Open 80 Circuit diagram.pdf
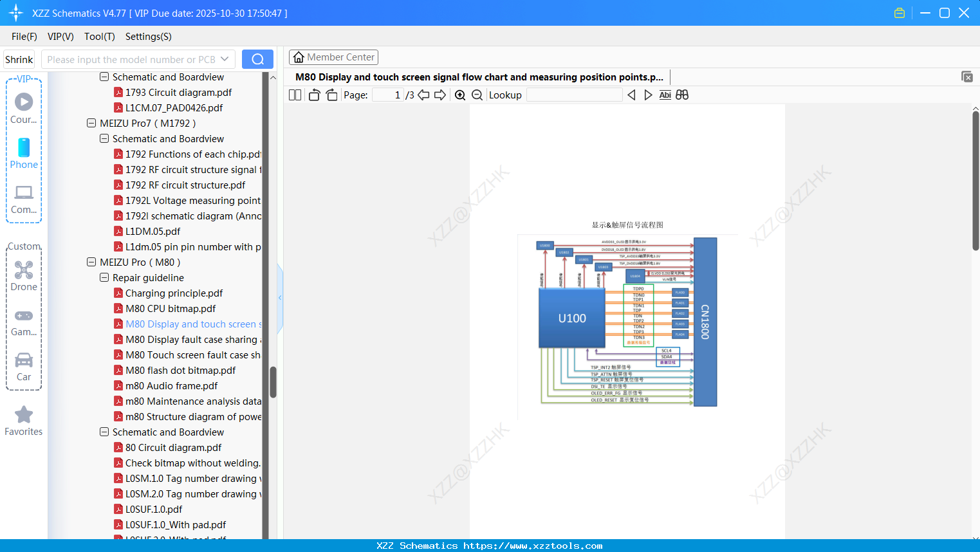 point(167,447)
